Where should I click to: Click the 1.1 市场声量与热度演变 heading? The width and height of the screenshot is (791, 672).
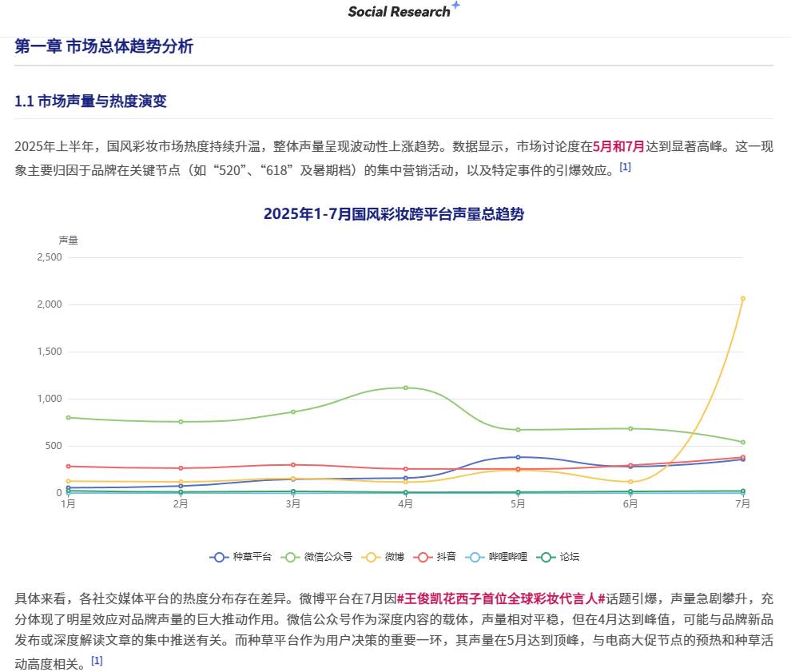[x=90, y=101]
